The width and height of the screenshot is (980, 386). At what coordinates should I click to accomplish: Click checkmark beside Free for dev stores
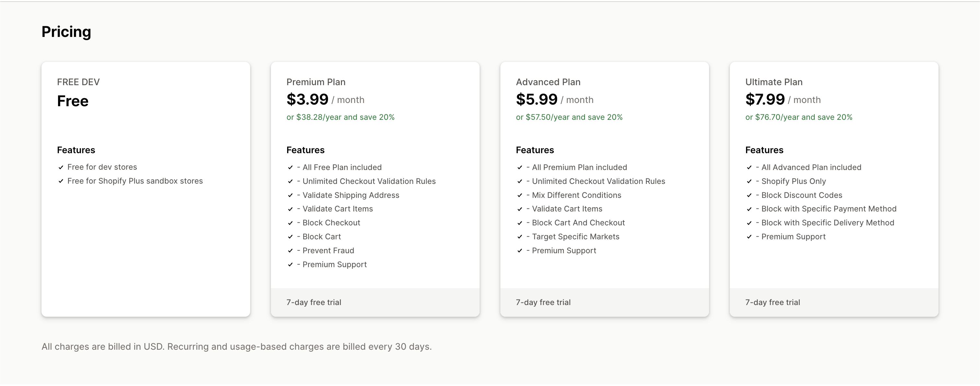pos(61,167)
